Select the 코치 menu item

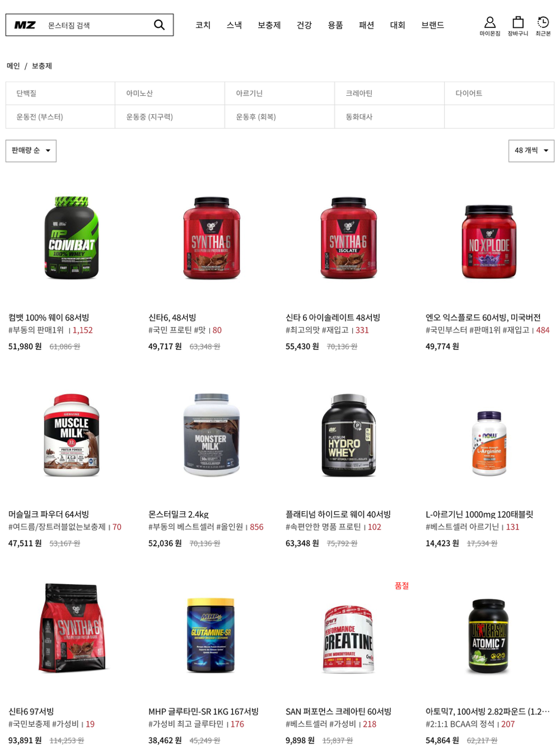click(203, 25)
